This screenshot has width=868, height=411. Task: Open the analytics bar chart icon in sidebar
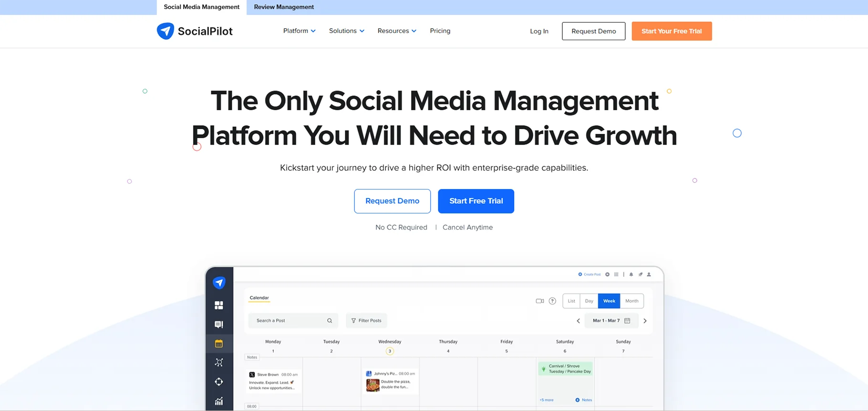coord(219,401)
